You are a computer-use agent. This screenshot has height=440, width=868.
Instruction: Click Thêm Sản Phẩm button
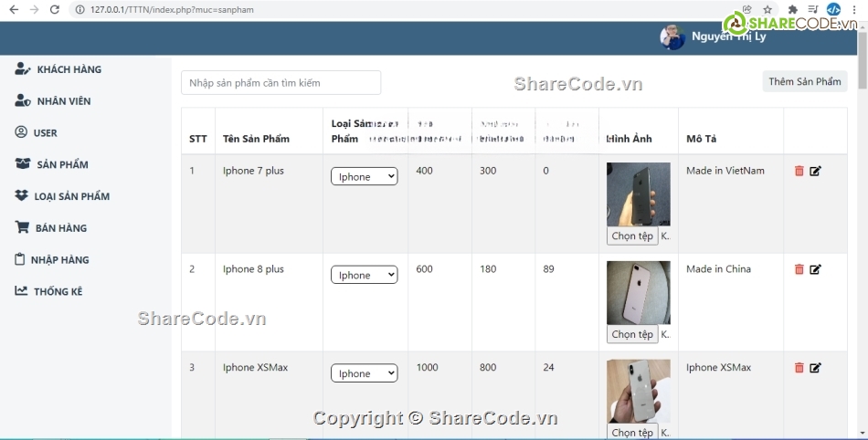805,81
